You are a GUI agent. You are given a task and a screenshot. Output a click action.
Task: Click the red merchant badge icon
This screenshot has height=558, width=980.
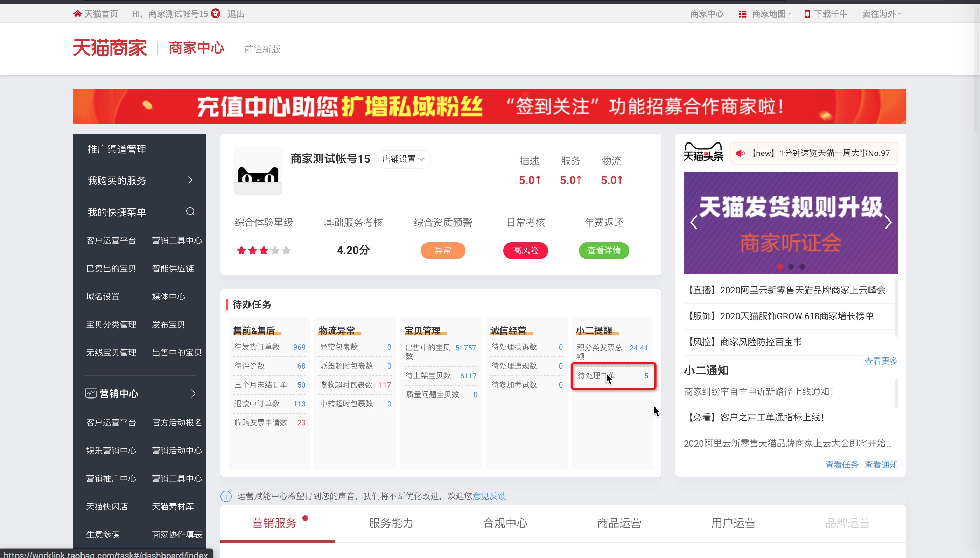point(216,14)
